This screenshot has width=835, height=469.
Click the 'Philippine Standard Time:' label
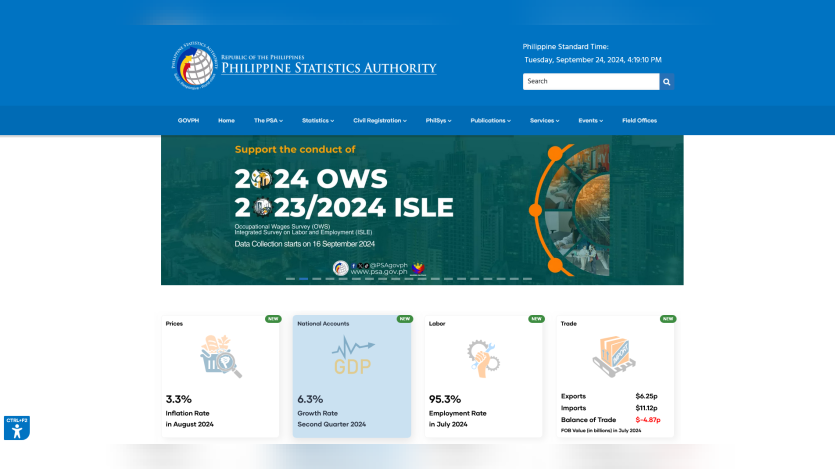[x=565, y=47]
